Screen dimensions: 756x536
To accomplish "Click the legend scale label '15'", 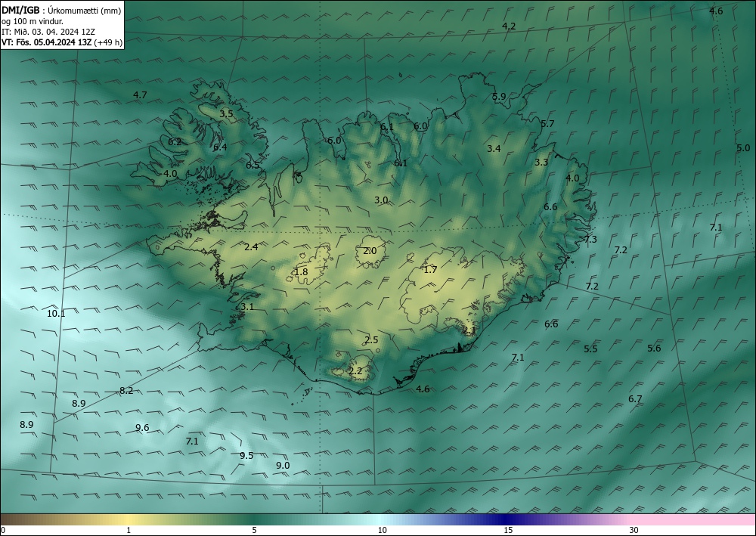I will 508,530.
